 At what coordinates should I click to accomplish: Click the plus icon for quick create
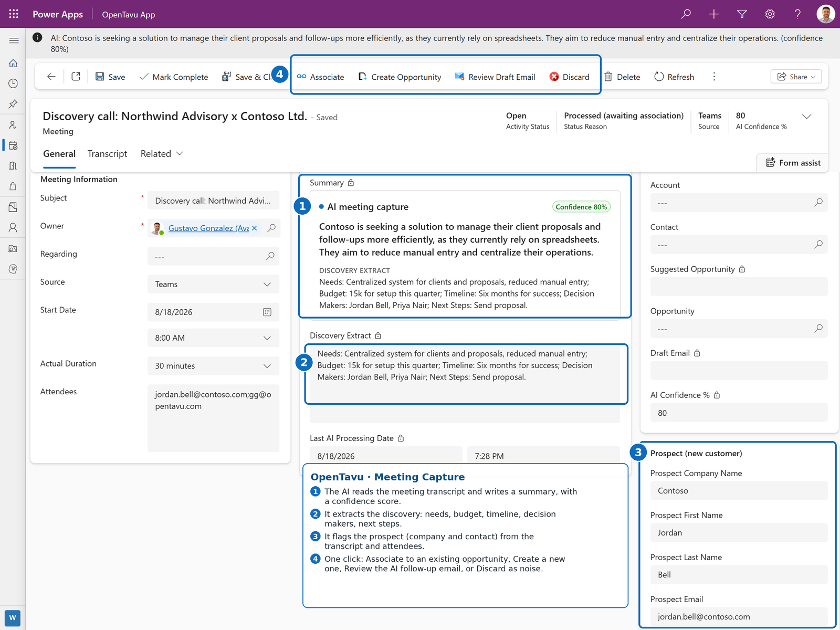tap(713, 14)
